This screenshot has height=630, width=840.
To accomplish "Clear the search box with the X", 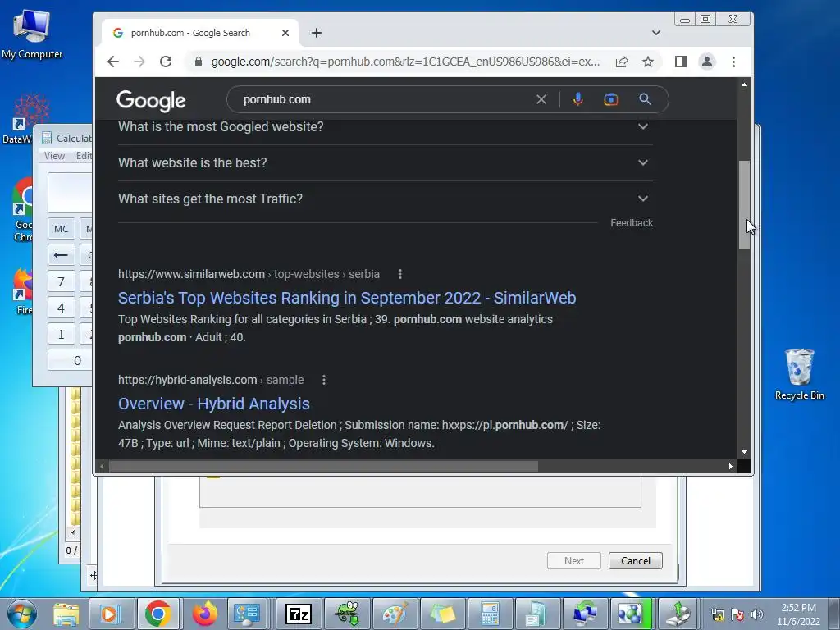I will coord(541,99).
